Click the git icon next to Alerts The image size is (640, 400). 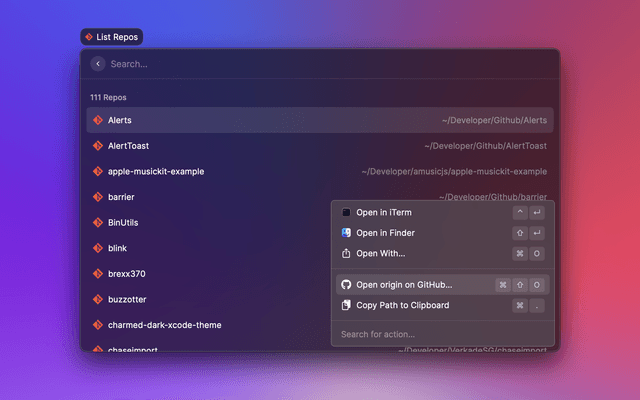(98, 120)
